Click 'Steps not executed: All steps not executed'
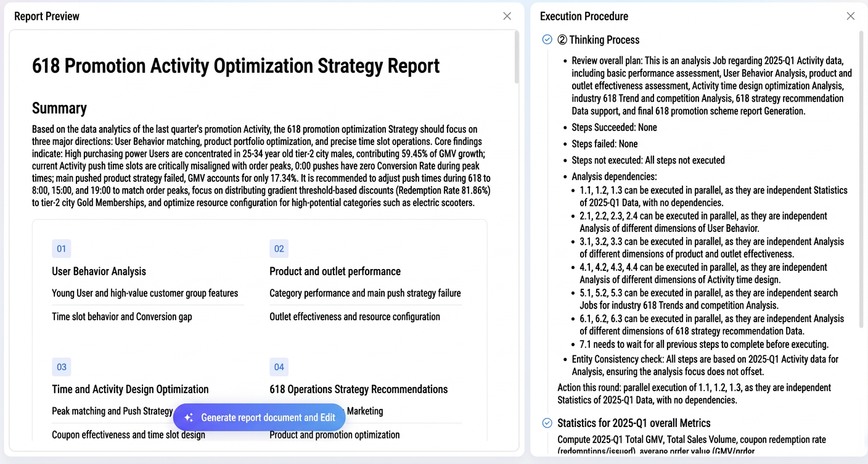 (x=648, y=160)
